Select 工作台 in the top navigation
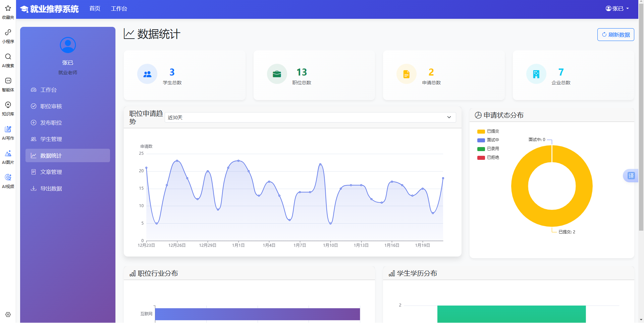Screen dimensions: 644x323 pyautogui.click(x=119, y=8)
